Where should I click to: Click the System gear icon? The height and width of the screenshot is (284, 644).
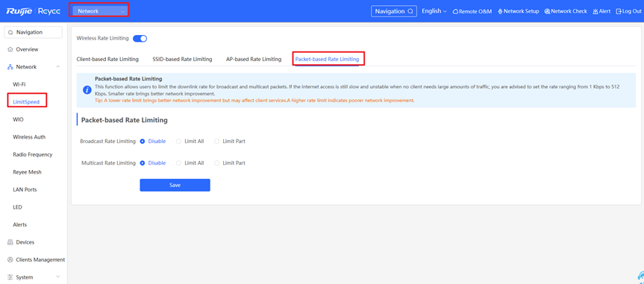point(10,277)
